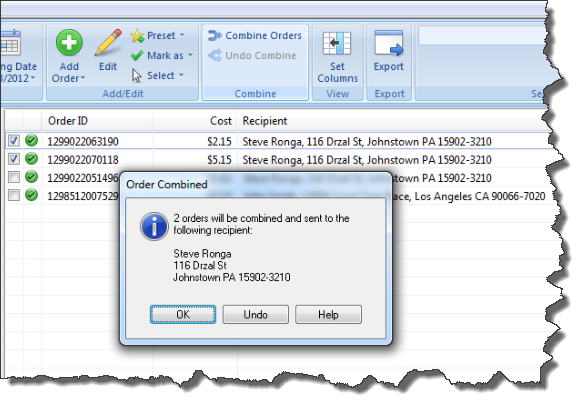
Task: Click the Combine Orders icon
Action: tap(215, 36)
